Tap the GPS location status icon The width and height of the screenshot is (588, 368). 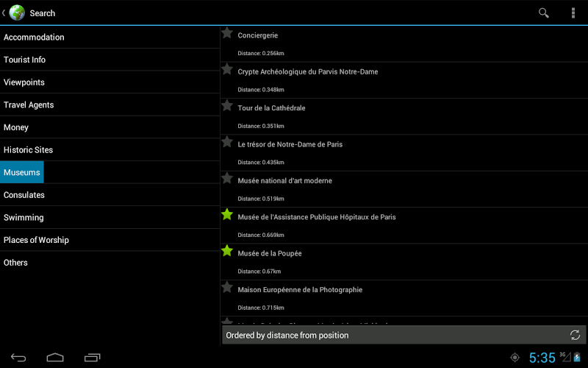(x=515, y=358)
